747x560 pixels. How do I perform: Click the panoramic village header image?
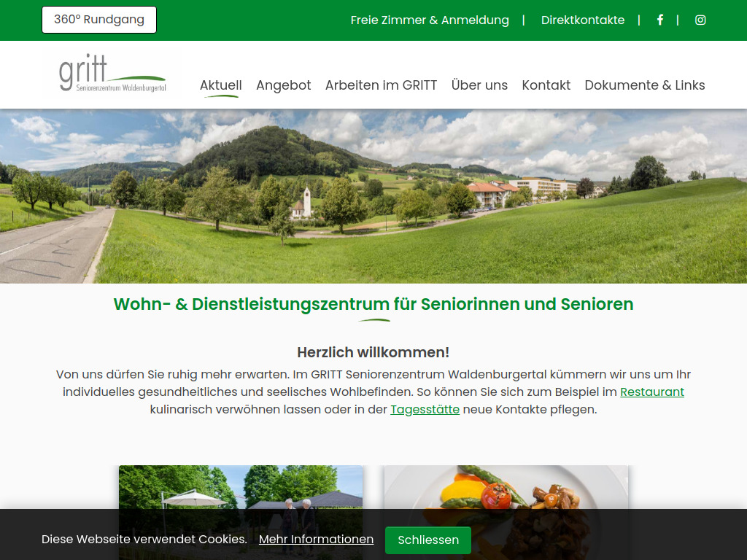(373, 195)
